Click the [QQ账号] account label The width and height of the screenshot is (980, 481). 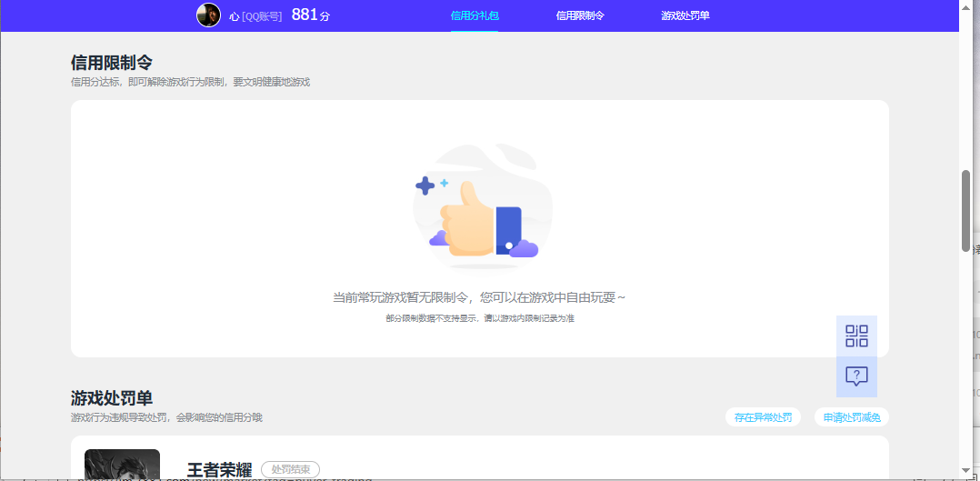(261, 16)
